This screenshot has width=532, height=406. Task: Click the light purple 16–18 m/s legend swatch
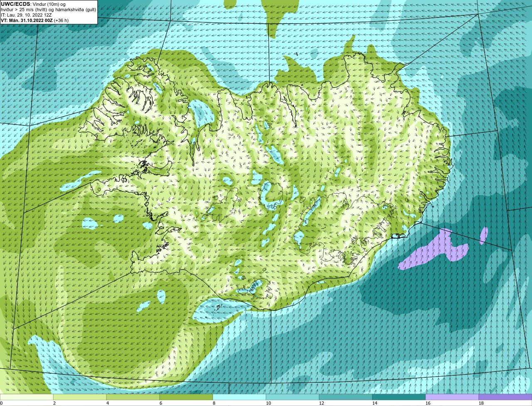click(452, 397)
